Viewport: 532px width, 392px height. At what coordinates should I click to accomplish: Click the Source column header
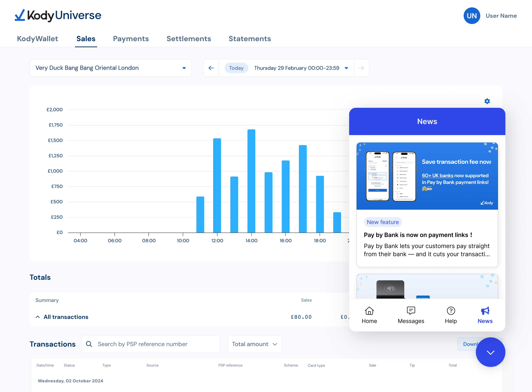[152, 365]
